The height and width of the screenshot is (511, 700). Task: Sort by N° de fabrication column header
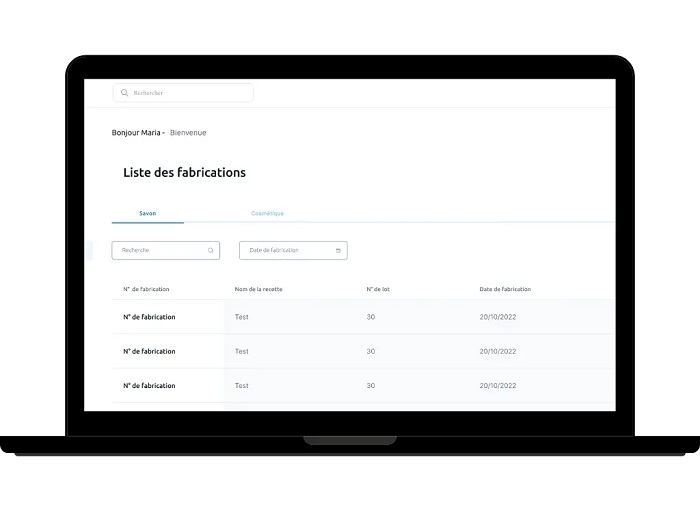pyautogui.click(x=146, y=289)
